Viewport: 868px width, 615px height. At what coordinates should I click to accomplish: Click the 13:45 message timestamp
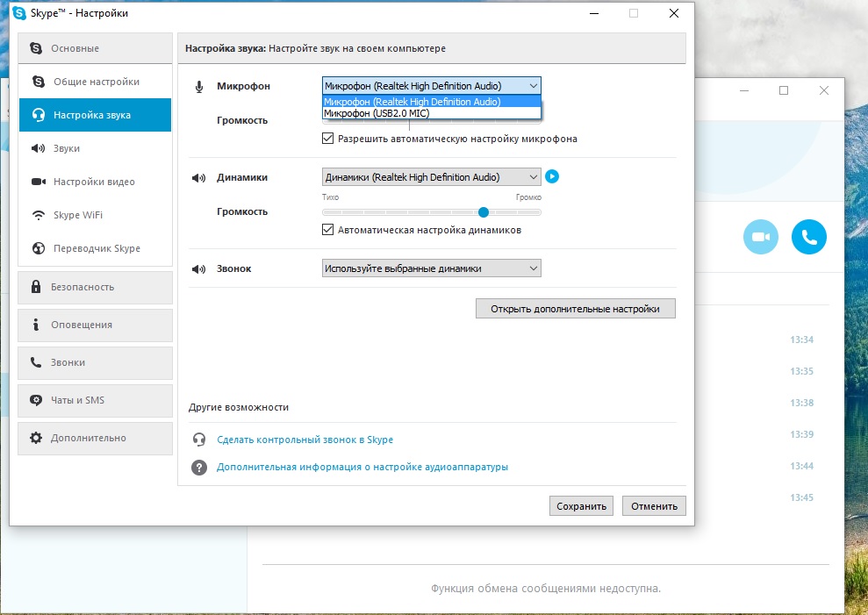pos(801,497)
